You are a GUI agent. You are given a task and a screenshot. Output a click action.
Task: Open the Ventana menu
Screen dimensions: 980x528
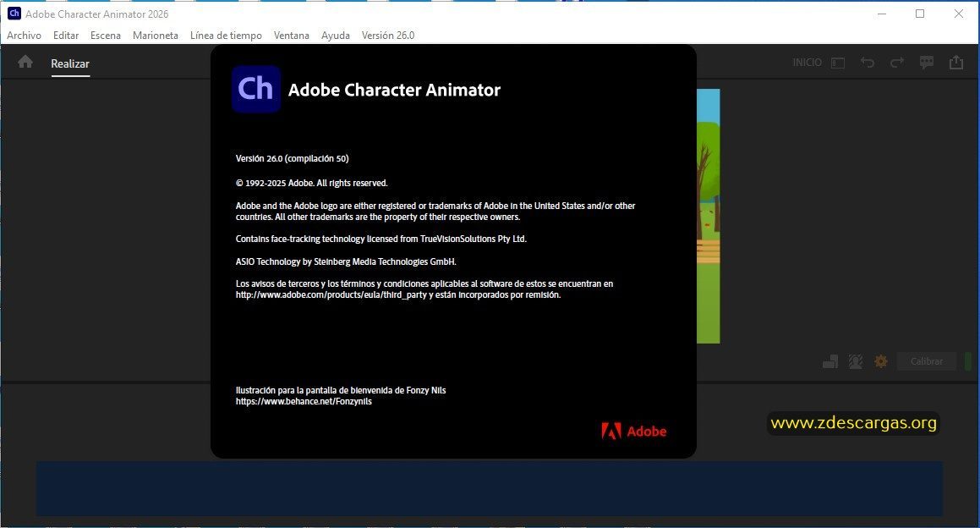291,36
